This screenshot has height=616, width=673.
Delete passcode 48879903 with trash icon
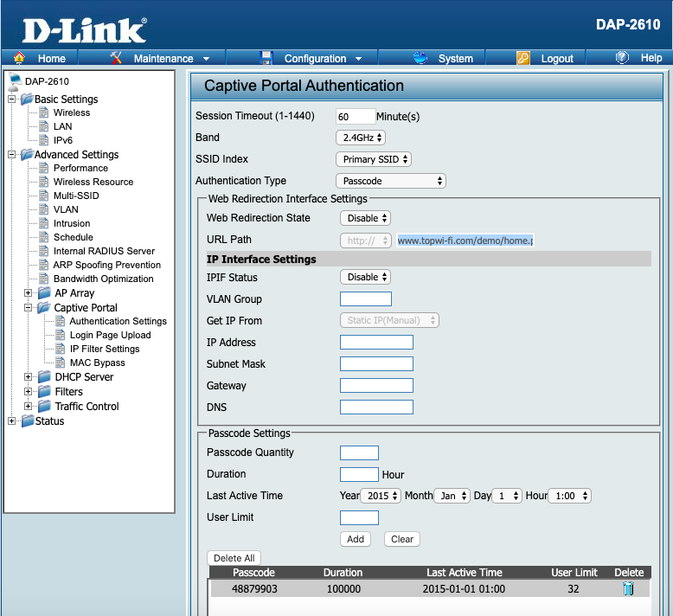point(628,588)
